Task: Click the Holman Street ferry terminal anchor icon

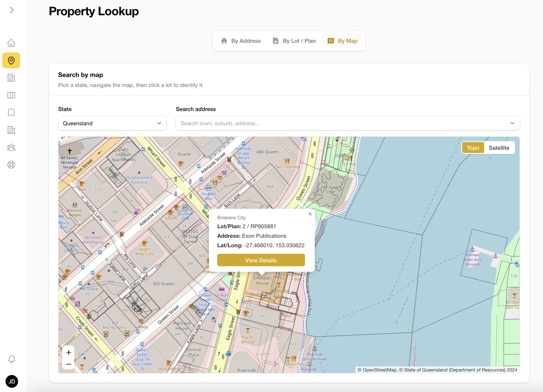Action: [x=472, y=249]
